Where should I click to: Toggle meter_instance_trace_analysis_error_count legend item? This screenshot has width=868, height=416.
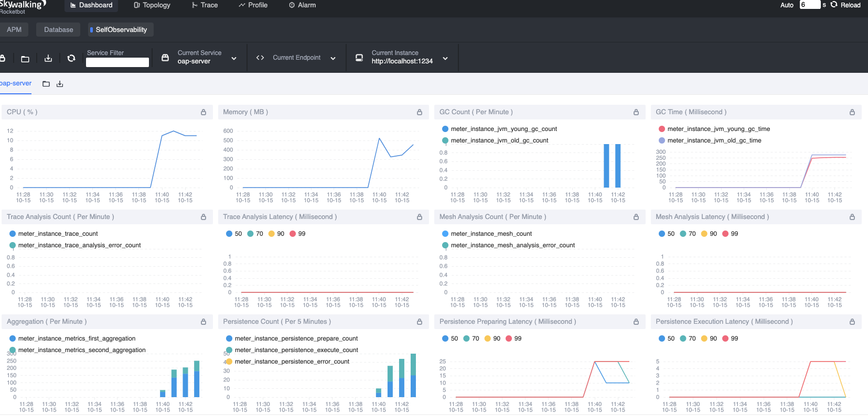click(75, 245)
